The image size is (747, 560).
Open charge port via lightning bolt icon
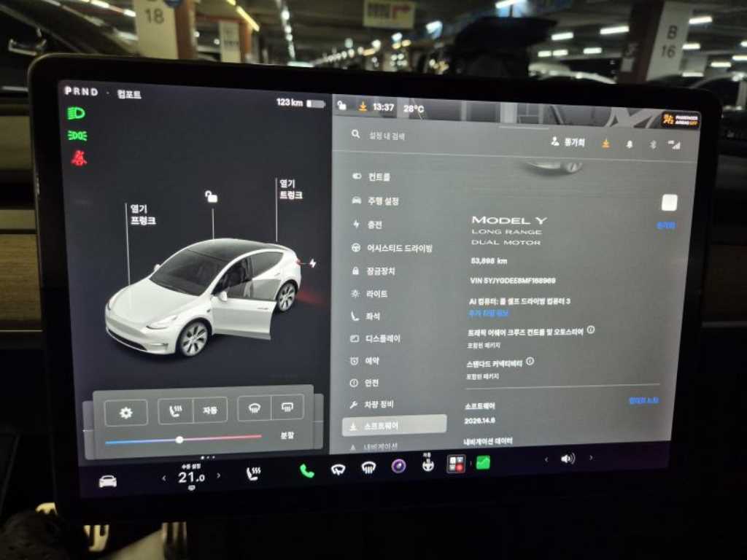tap(312, 263)
